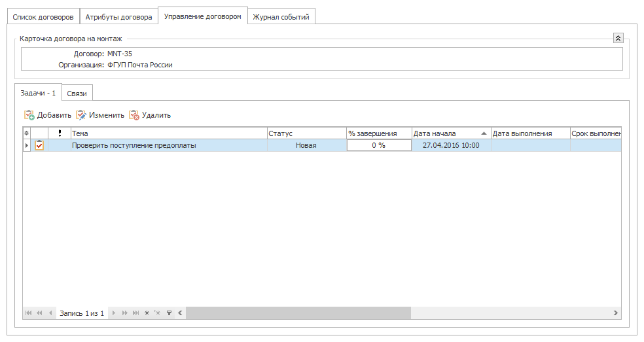644x342 pixels.
Task: Click the Добавить task icon
Action: click(29, 115)
